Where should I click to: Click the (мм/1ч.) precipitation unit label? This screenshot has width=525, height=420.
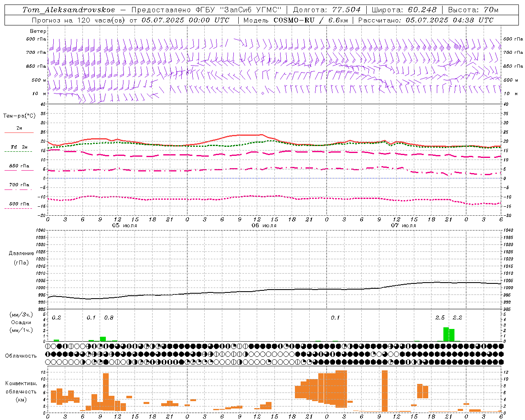[x=21, y=330]
